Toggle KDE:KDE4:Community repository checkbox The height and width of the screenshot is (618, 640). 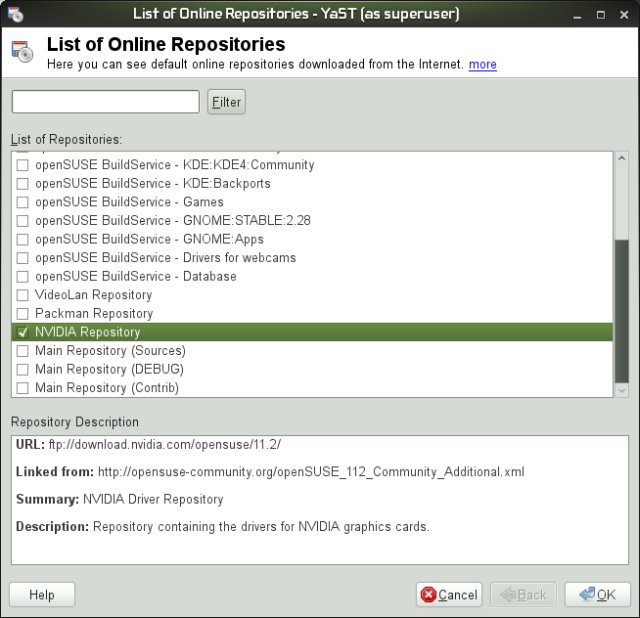[x=22, y=165]
